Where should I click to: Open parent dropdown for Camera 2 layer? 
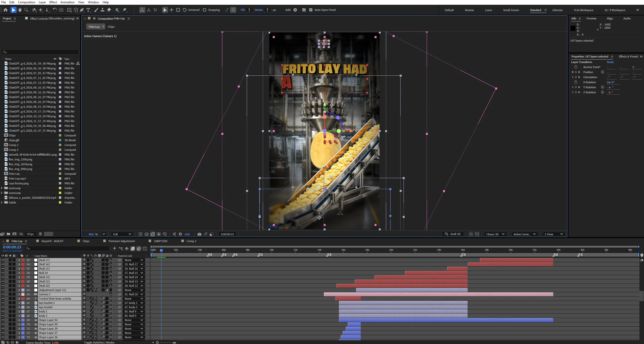134,294
